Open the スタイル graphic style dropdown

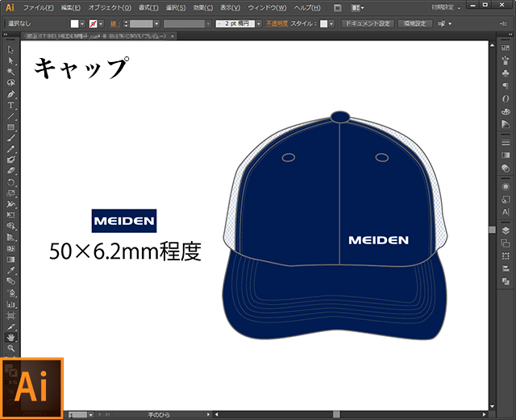pos(331,23)
